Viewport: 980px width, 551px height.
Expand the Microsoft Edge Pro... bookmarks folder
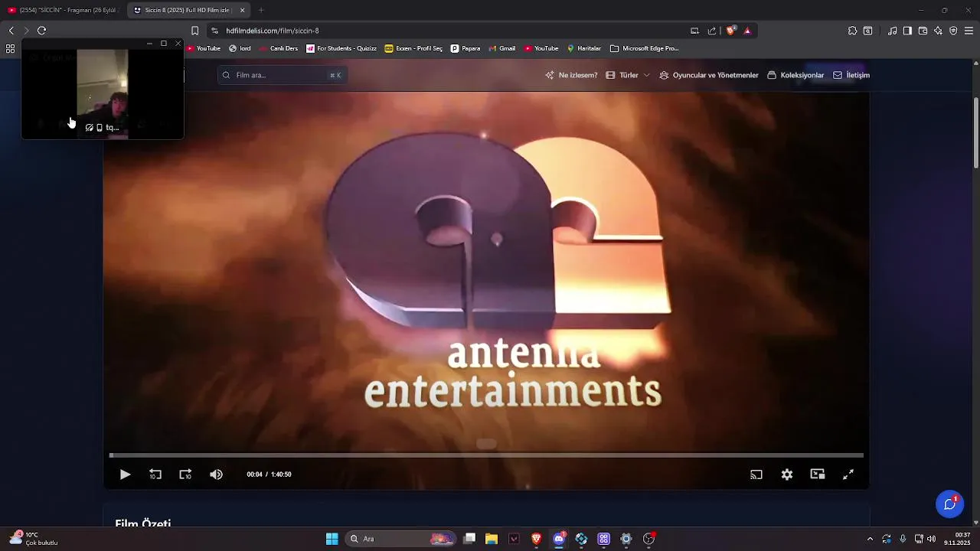click(x=645, y=48)
